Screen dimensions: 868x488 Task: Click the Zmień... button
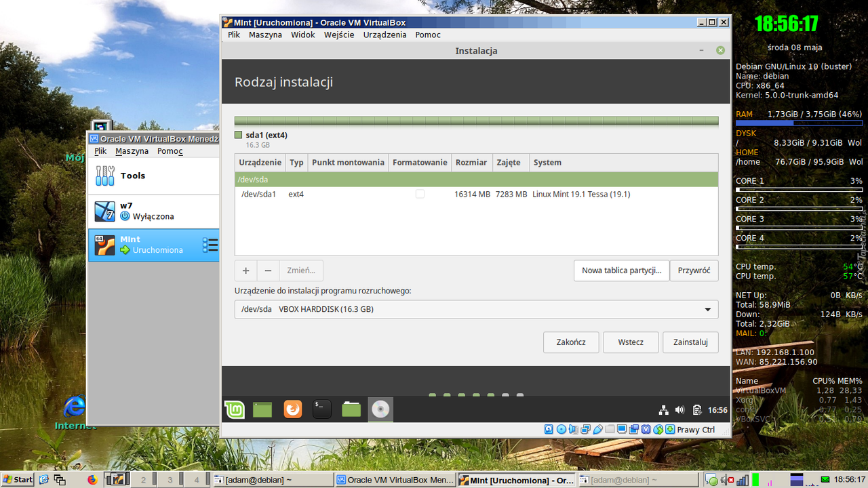301,270
